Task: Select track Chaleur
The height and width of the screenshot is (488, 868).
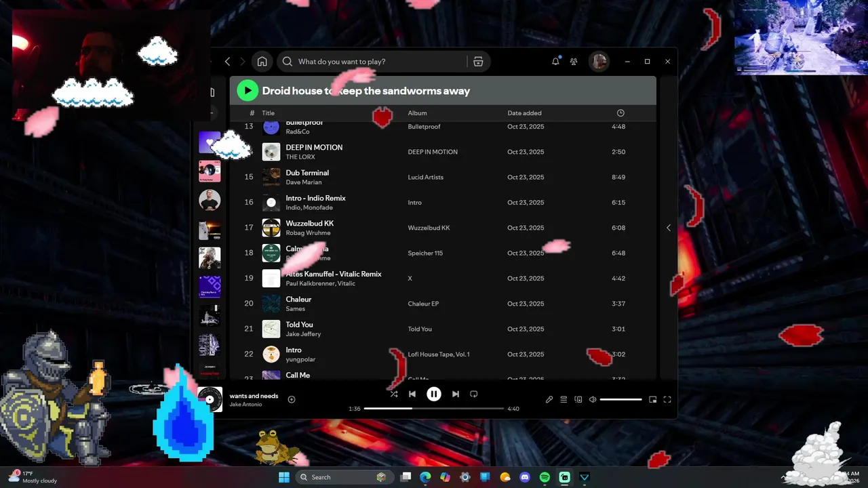Action: pyautogui.click(x=298, y=299)
